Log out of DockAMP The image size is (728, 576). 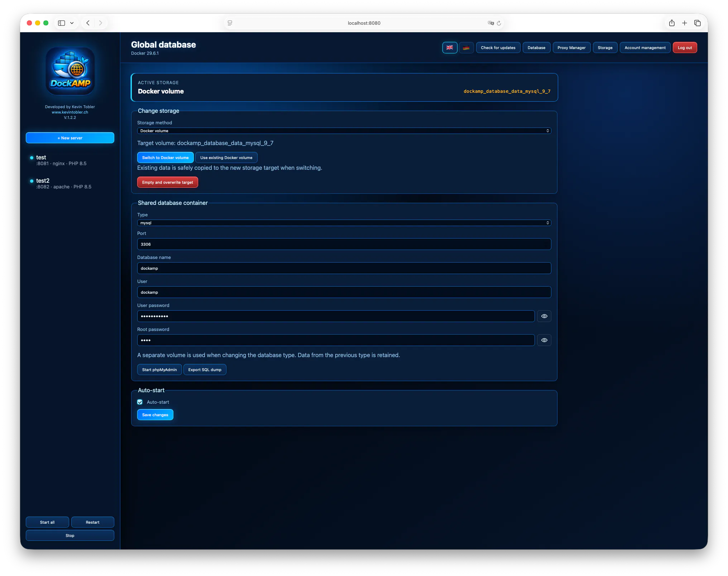685,48
